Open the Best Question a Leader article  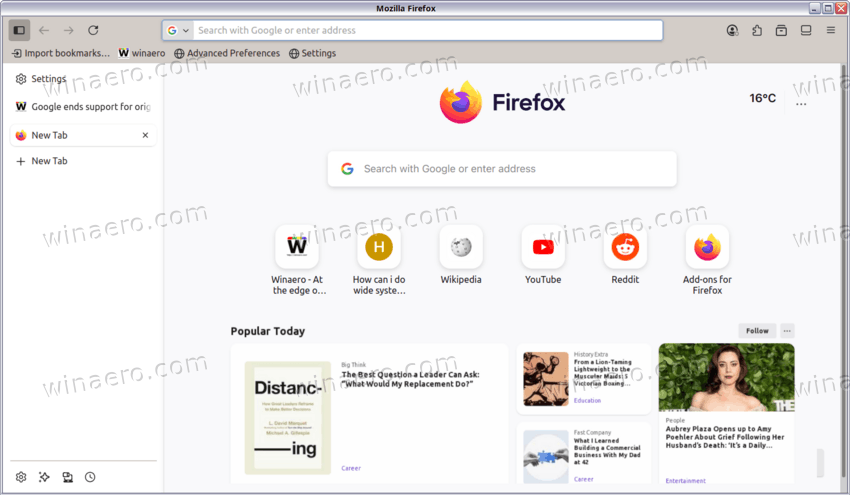tap(410, 379)
